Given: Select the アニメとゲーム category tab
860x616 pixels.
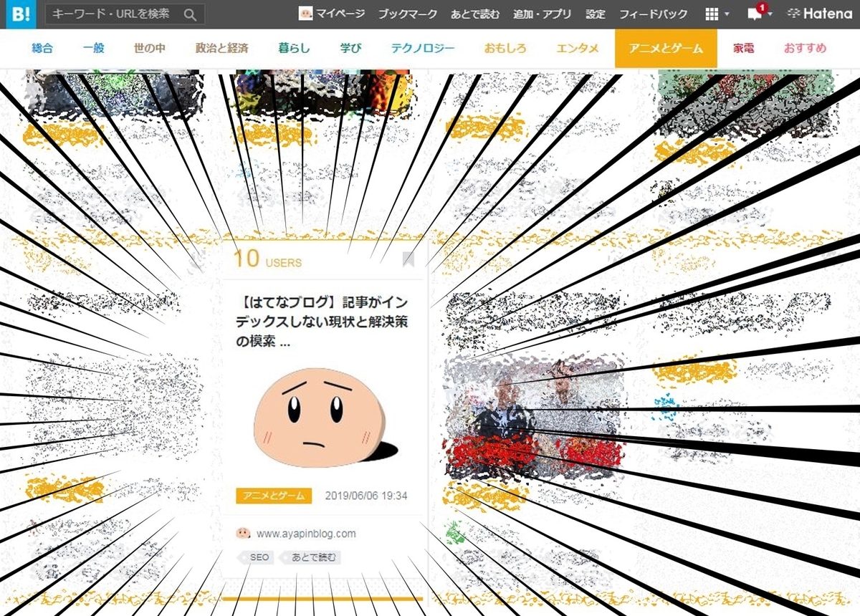Looking at the screenshot, I should point(666,49).
